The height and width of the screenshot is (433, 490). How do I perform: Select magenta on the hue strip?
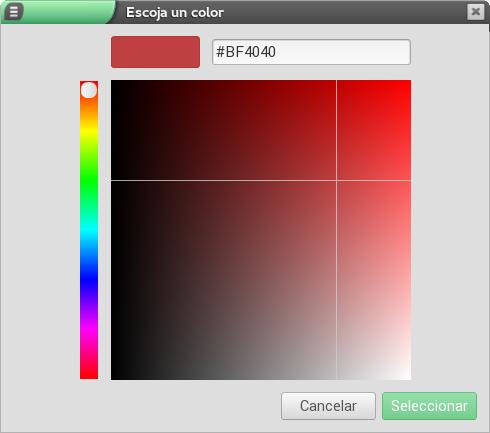pyautogui.click(x=89, y=329)
